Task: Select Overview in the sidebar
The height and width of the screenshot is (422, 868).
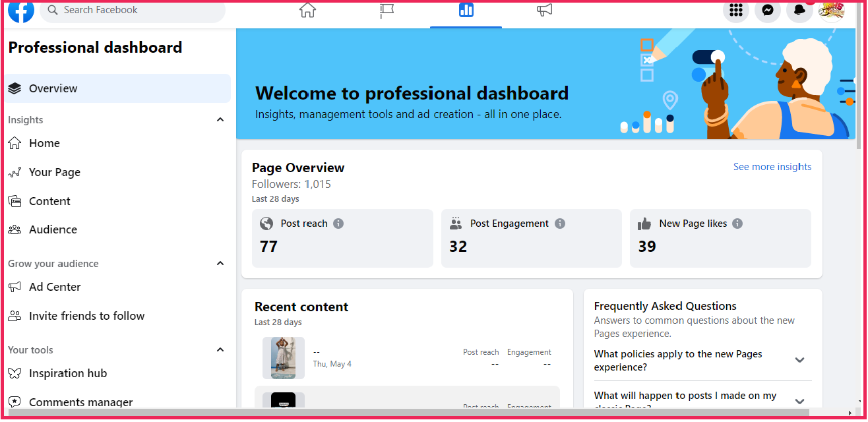Action: click(x=117, y=88)
